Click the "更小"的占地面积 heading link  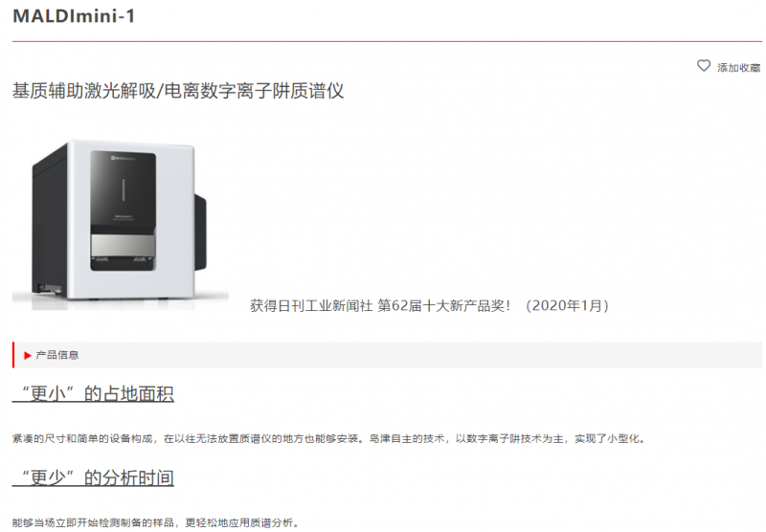pyautogui.click(x=93, y=393)
